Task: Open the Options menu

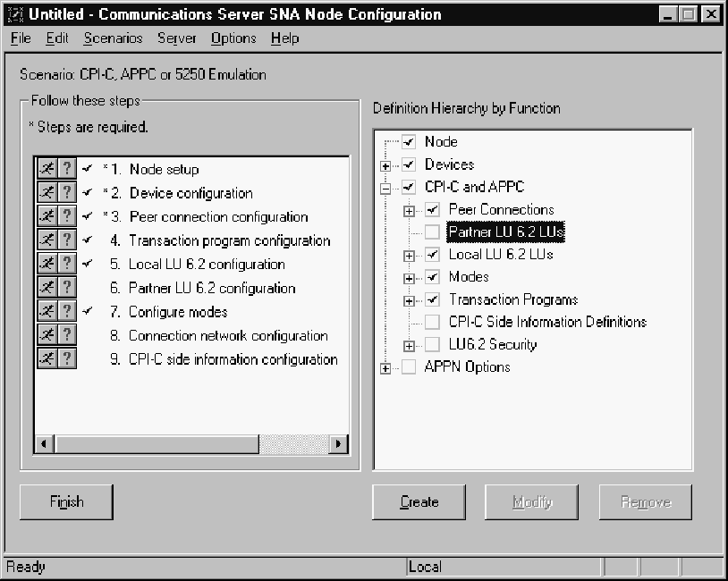Action: pyautogui.click(x=233, y=38)
